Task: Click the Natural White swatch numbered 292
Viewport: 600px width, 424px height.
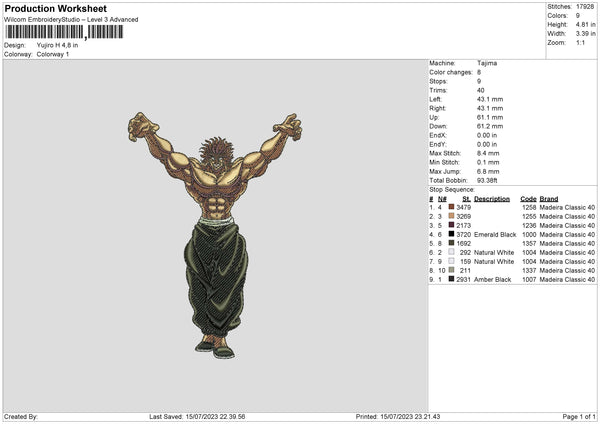Action: click(x=452, y=252)
